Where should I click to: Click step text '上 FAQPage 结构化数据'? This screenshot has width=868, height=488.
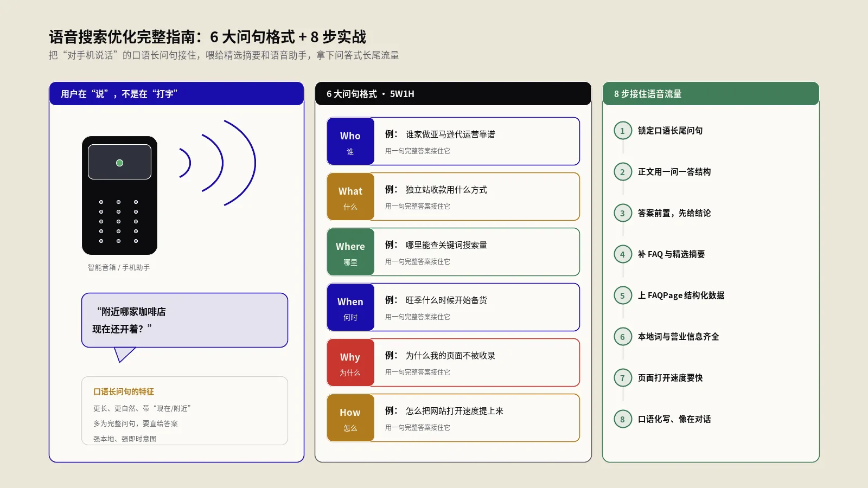(681, 296)
